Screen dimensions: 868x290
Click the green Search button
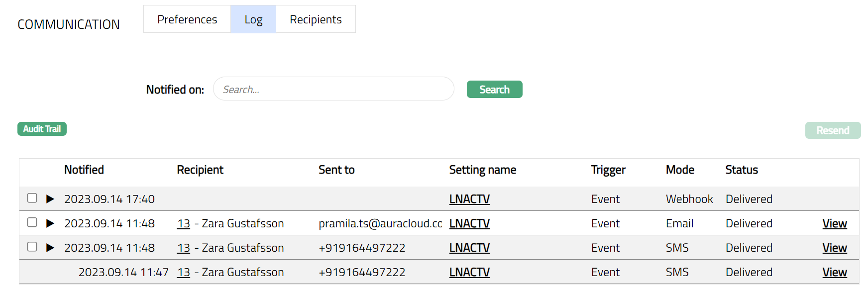click(494, 90)
